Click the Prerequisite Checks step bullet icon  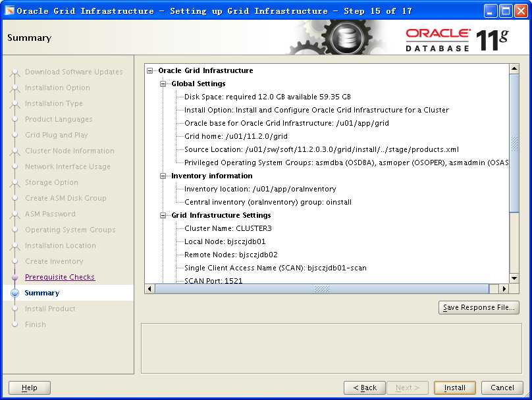click(x=14, y=277)
